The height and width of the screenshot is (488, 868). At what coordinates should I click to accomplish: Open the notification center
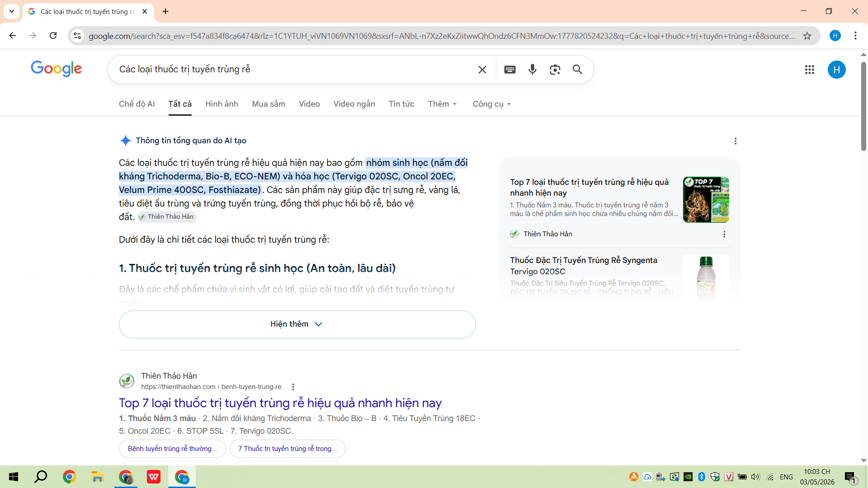850,477
